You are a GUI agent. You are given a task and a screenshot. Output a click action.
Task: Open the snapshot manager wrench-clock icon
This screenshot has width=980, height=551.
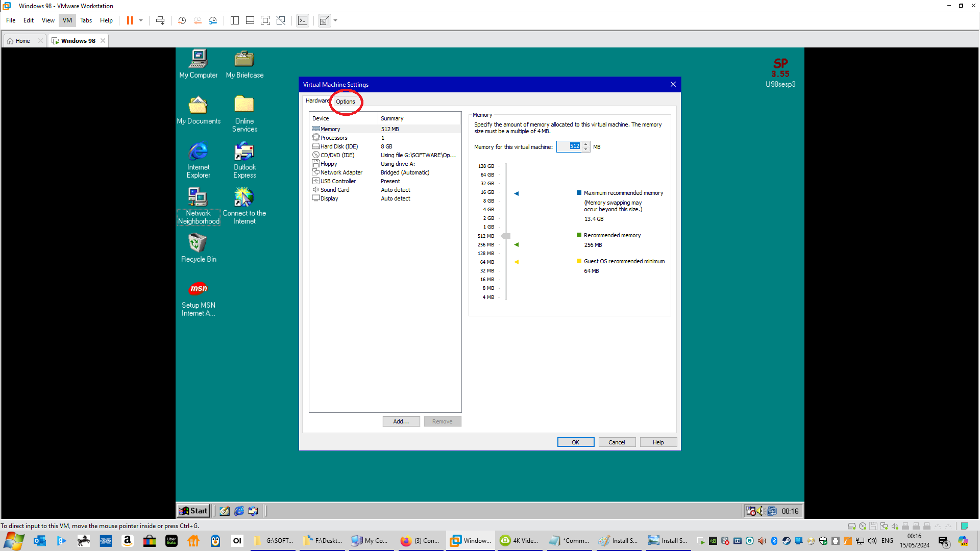click(213, 20)
